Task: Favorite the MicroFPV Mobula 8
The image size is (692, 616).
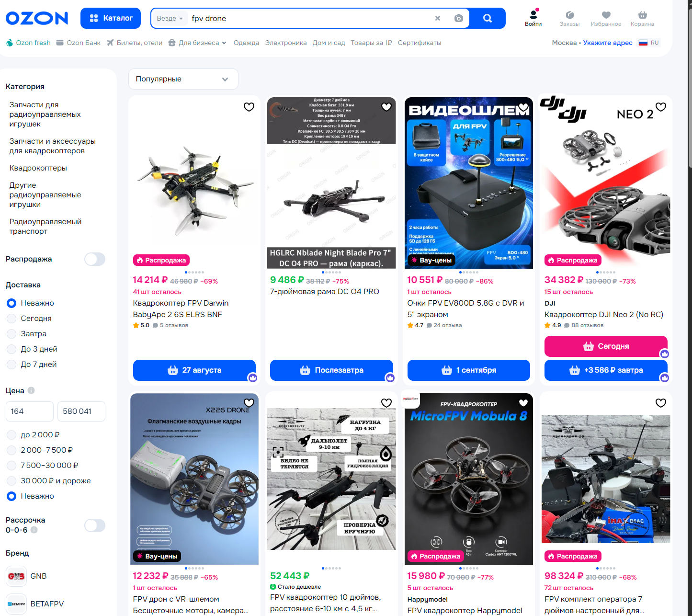Action: [x=523, y=403]
